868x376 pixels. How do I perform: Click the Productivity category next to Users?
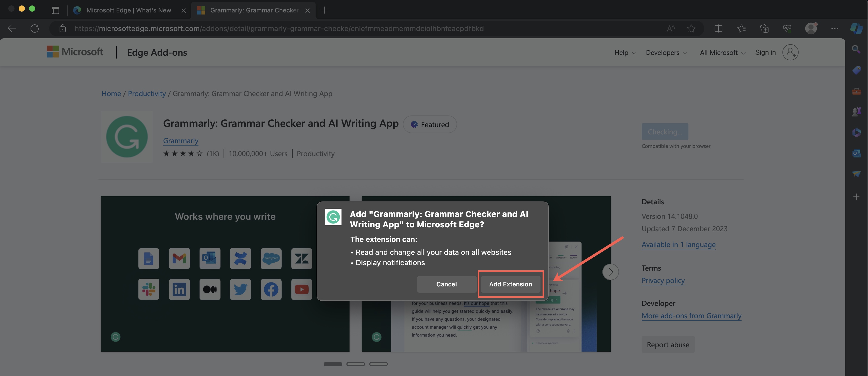(315, 154)
